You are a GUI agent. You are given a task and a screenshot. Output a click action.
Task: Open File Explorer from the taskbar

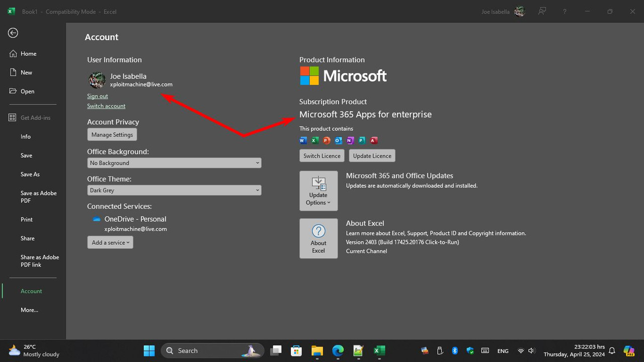coord(317,350)
